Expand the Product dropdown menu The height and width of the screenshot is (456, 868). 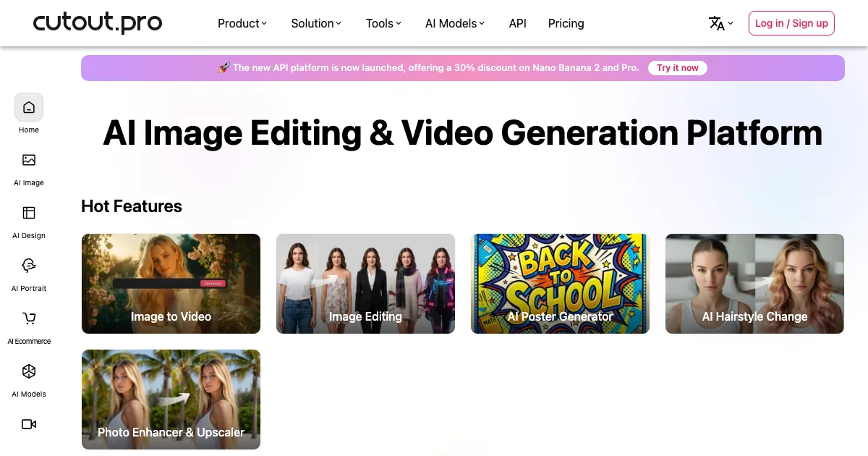242,23
